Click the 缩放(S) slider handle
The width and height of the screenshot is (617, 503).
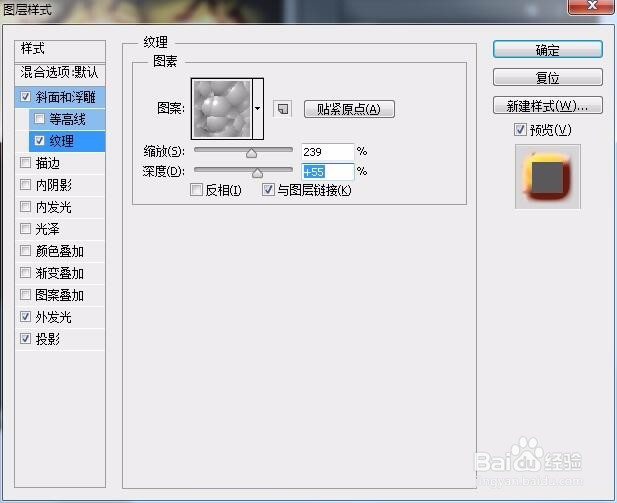pyautogui.click(x=251, y=153)
